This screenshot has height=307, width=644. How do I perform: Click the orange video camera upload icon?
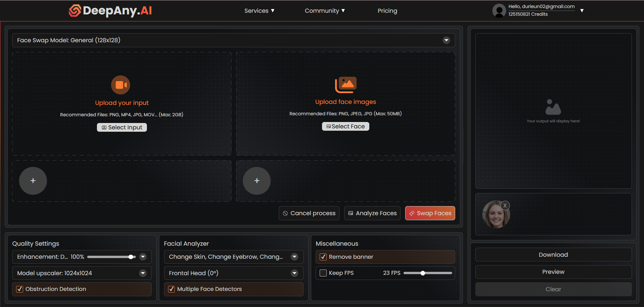pos(120,85)
